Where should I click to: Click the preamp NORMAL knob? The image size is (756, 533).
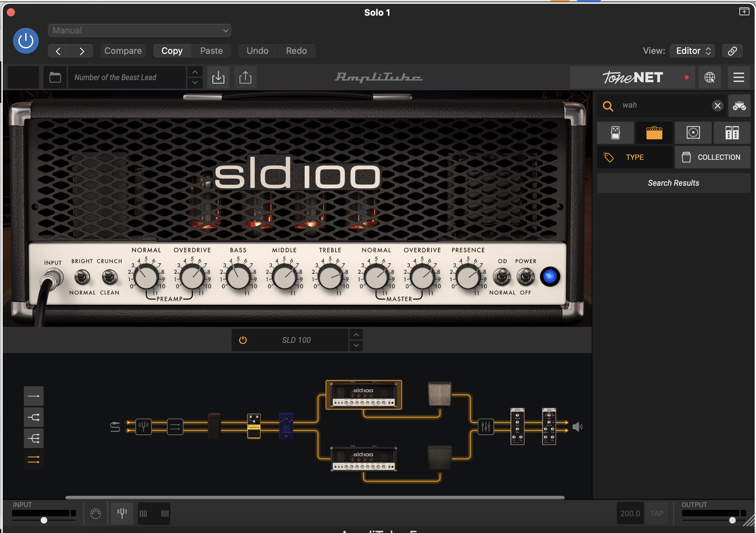click(x=146, y=277)
